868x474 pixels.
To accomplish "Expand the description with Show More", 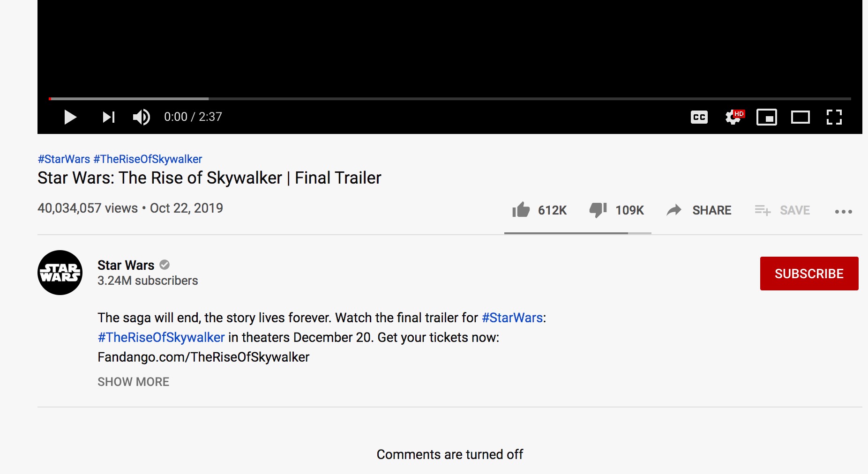I will pyautogui.click(x=134, y=382).
